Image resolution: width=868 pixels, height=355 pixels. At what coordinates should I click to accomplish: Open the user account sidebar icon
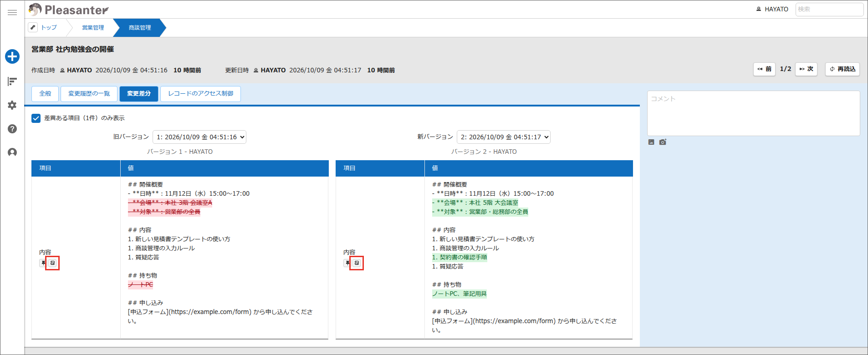[12, 152]
